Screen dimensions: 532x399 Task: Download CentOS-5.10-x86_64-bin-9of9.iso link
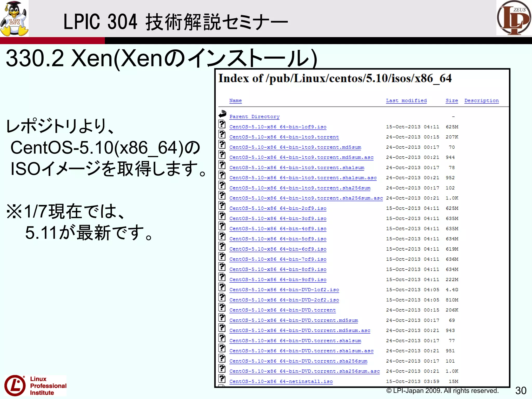tap(278, 280)
